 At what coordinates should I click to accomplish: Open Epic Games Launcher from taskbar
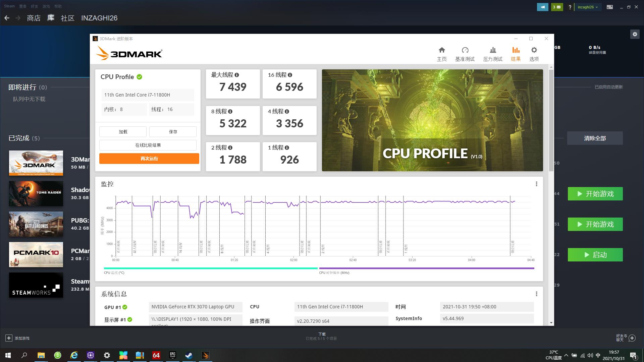[x=172, y=355]
